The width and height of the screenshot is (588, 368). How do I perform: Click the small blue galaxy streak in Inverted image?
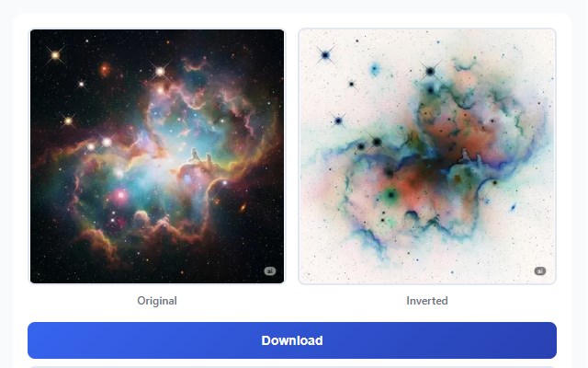click(x=513, y=207)
